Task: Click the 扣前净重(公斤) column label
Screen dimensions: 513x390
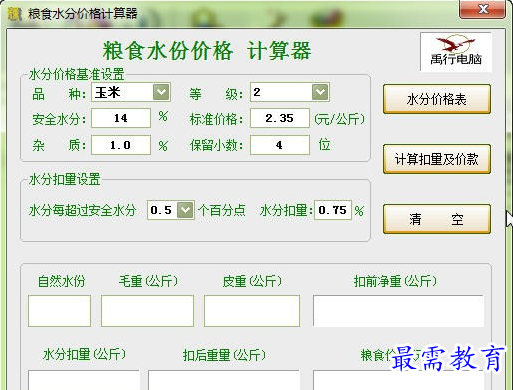Action: pyautogui.click(x=395, y=281)
